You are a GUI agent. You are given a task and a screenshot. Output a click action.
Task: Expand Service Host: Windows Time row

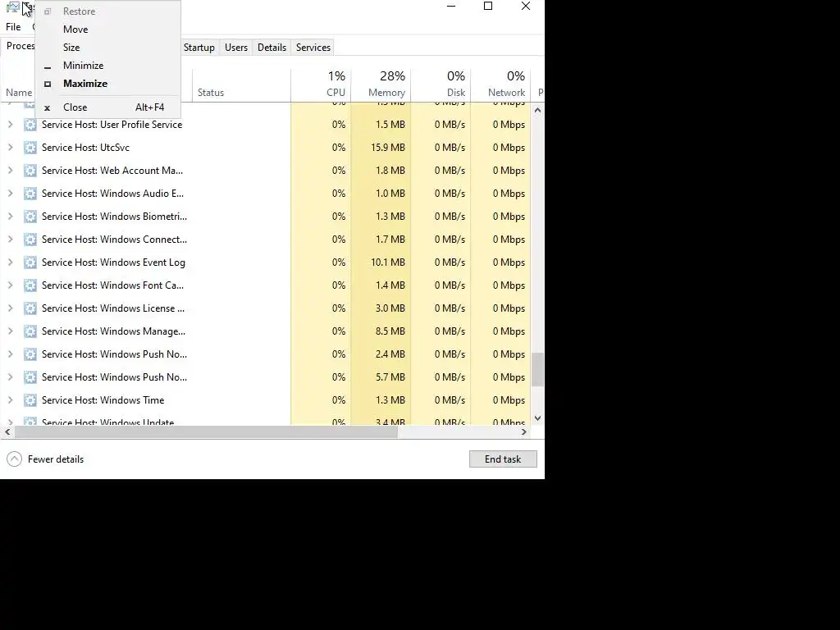tap(10, 400)
